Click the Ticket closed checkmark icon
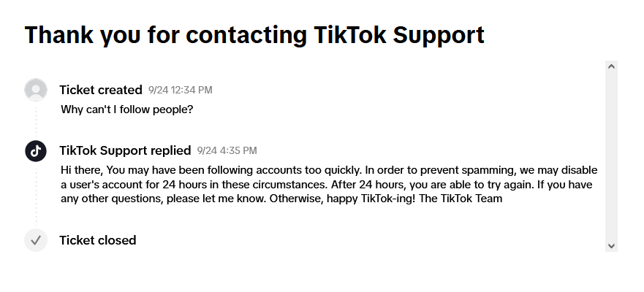 coord(36,240)
